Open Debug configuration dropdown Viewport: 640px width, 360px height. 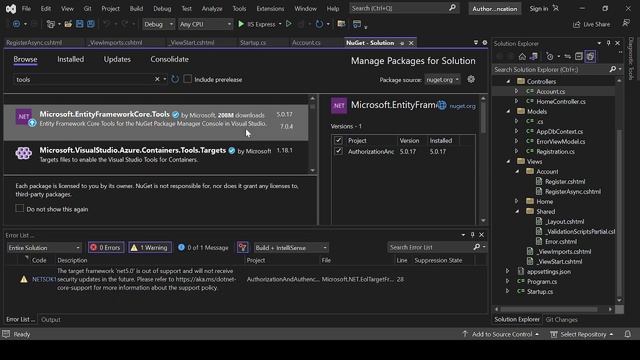pos(158,24)
